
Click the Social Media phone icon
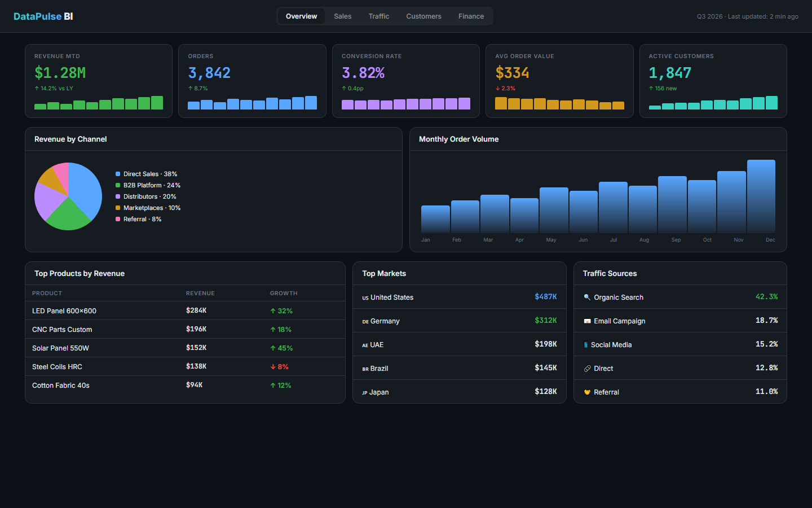click(x=586, y=345)
